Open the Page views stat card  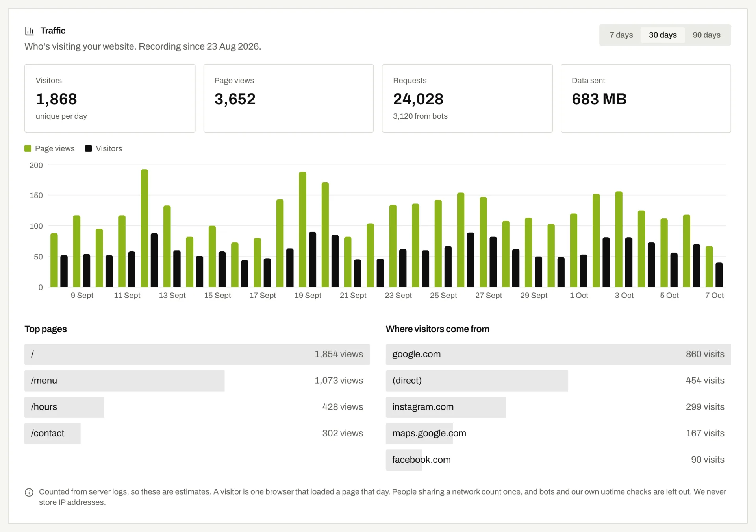pos(289,98)
